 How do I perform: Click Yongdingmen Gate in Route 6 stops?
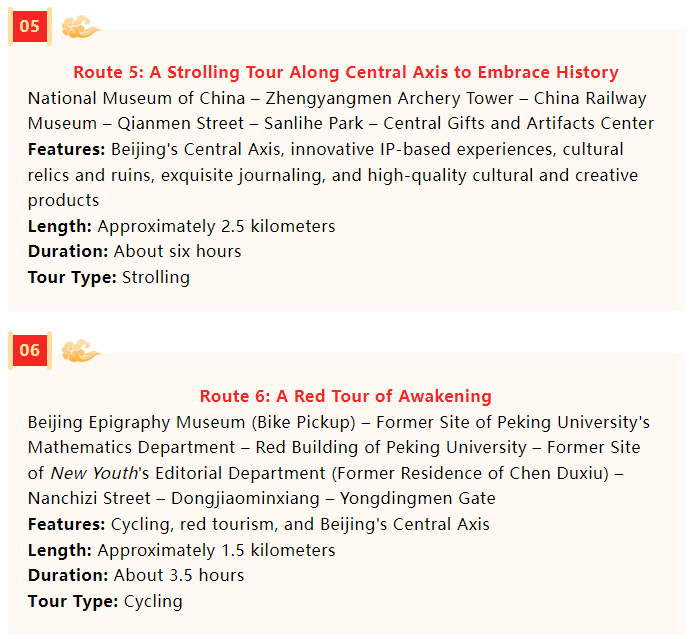pyautogui.click(x=418, y=499)
